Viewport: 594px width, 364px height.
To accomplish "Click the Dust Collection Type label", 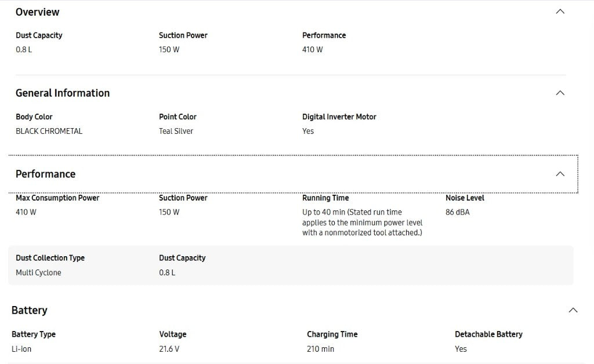I will (50, 258).
